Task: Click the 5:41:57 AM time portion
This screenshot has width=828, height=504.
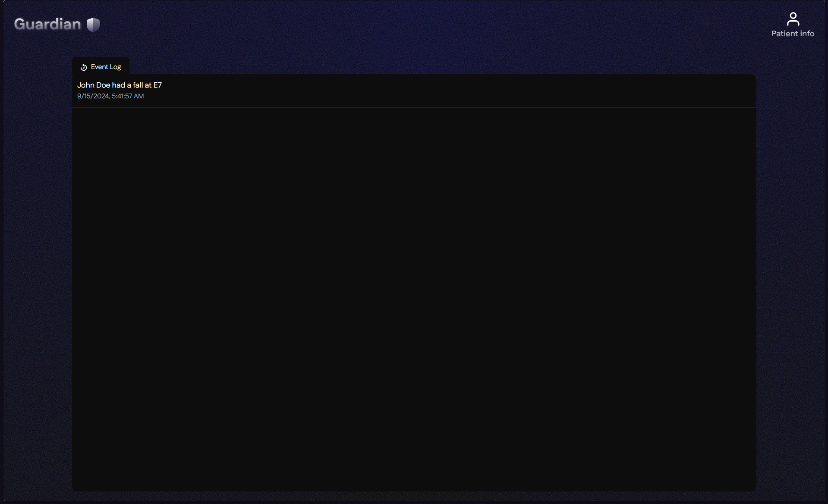Action: coord(128,96)
